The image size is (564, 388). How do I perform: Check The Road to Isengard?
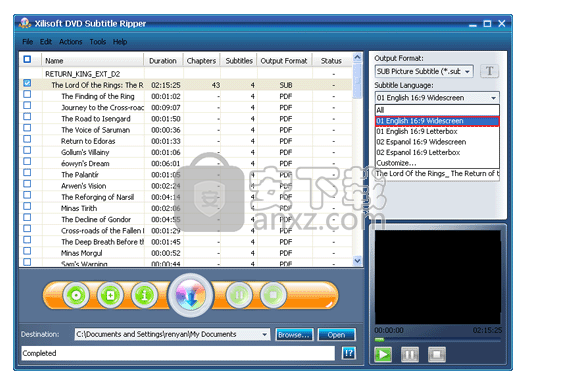point(27,117)
